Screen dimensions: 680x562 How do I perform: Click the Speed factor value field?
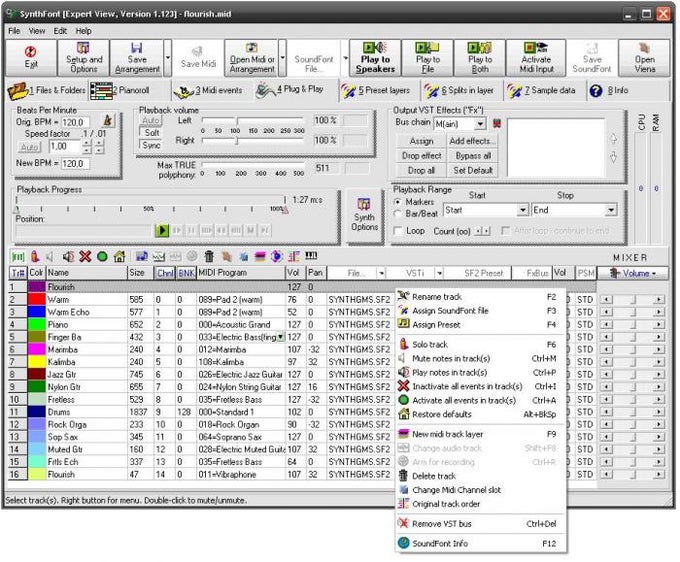[65, 147]
